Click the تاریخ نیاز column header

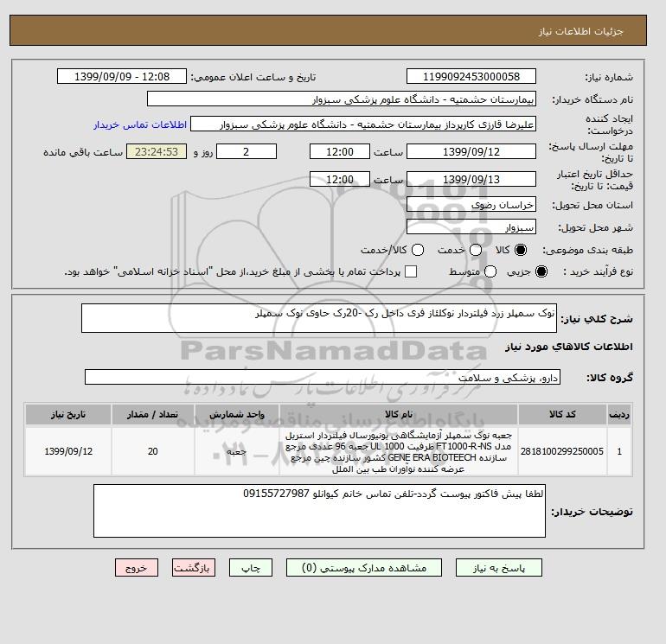tap(68, 414)
